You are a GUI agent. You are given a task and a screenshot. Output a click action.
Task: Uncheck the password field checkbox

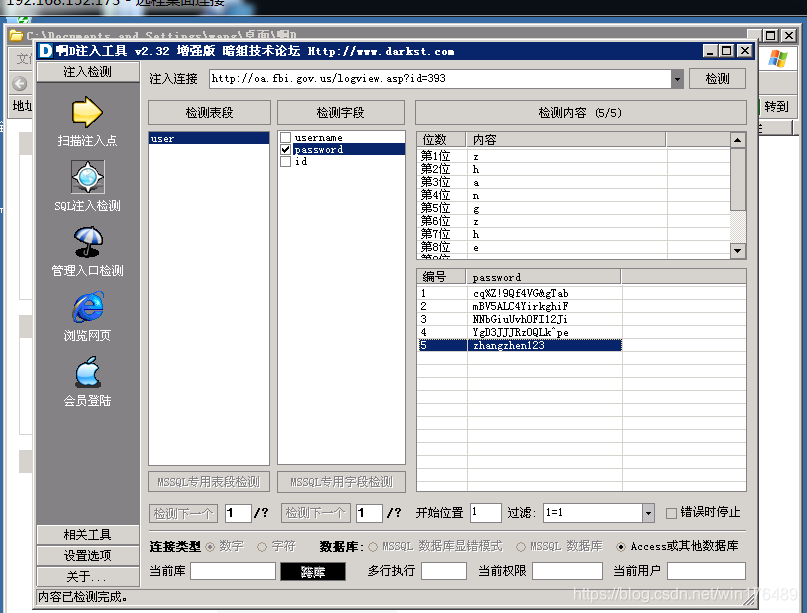(286, 149)
